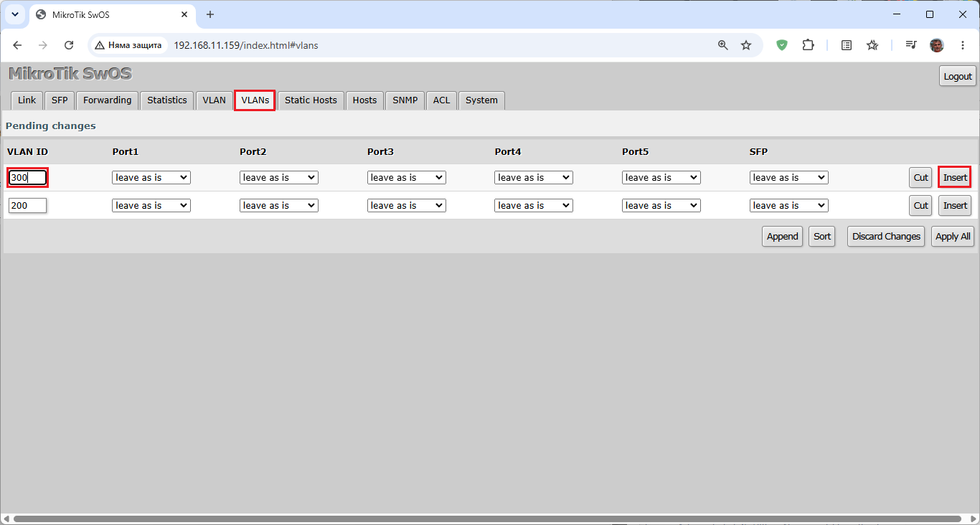Close the MikroTik SwOS browser tab
The width and height of the screenshot is (980, 525).
coord(184,14)
